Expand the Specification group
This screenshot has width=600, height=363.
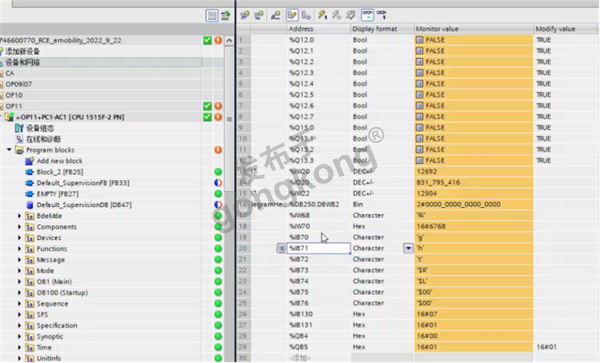20,326
